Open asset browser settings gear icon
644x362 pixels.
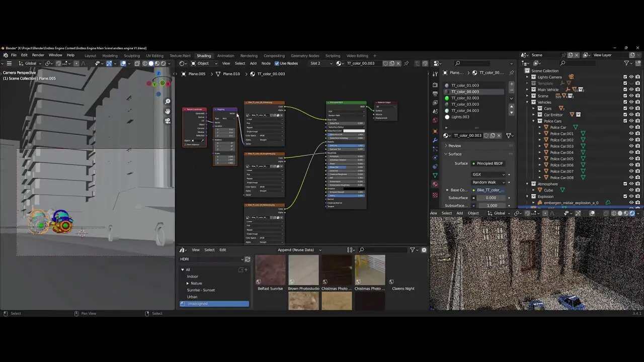pyautogui.click(x=424, y=250)
